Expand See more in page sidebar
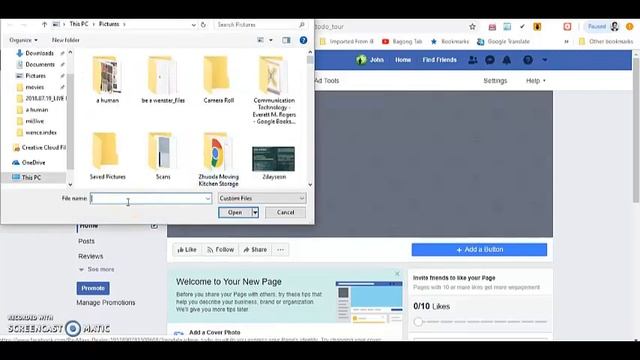The height and width of the screenshot is (360, 640). coord(97,269)
